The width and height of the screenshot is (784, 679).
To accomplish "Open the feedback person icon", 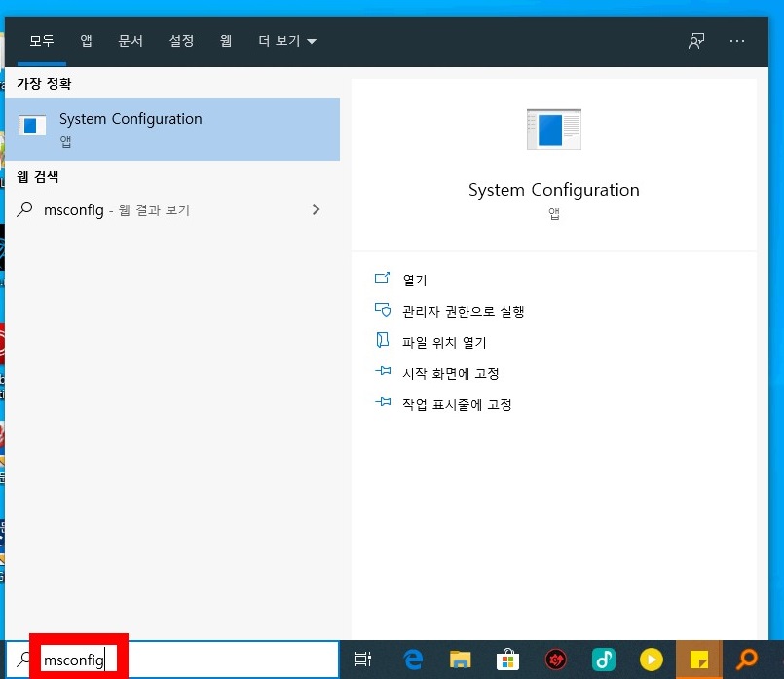I will point(696,41).
